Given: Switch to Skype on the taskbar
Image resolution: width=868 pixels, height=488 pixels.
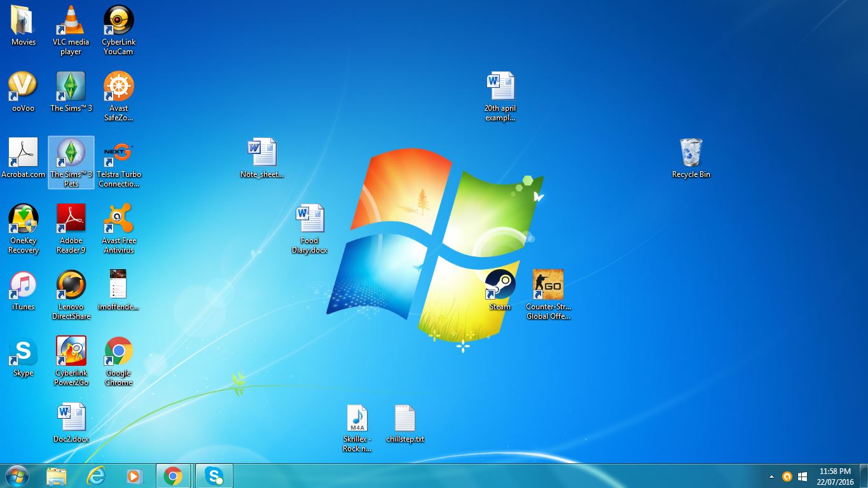Looking at the screenshot, I should [x=214, y=476].
